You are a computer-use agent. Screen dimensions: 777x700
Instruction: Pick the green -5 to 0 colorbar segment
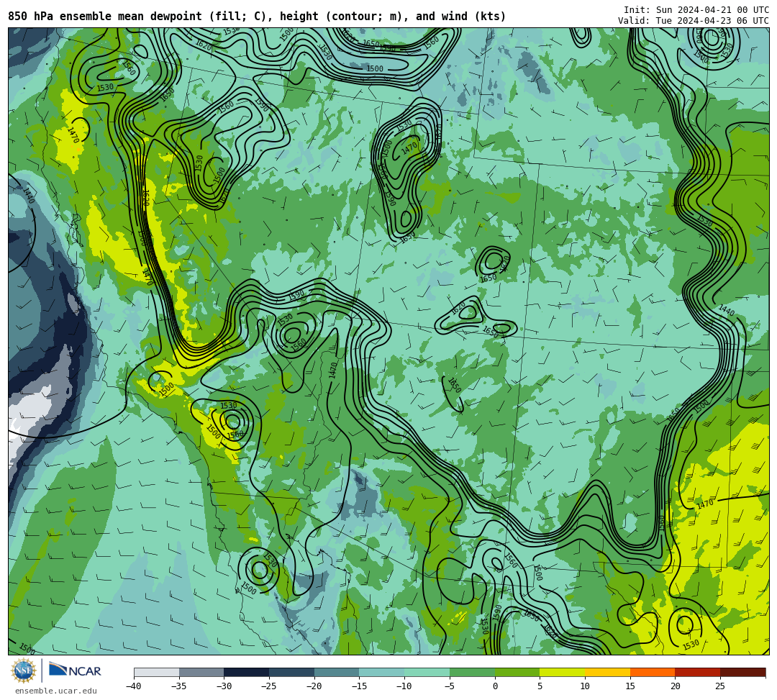tap(472, 672)
